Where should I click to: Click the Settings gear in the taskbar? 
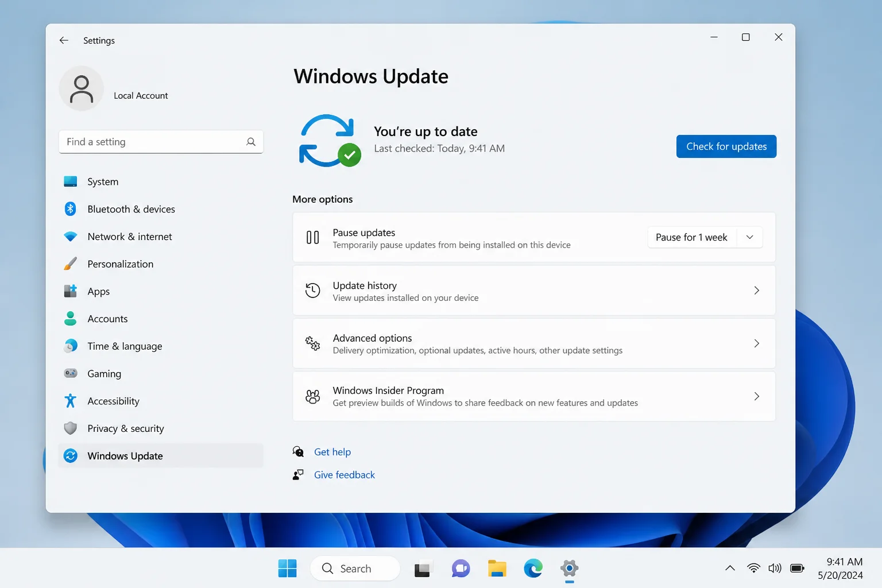tap(570, 568)
